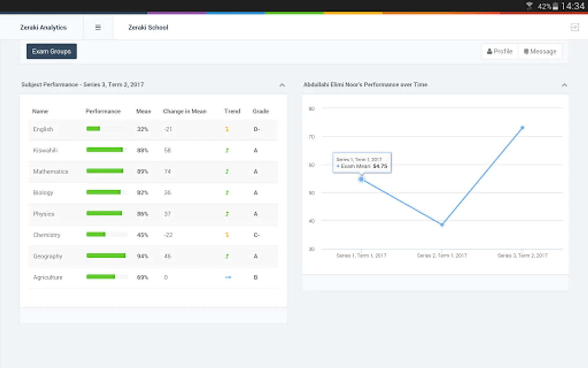Open the hamburger menu icon

[x=98, y=27]
